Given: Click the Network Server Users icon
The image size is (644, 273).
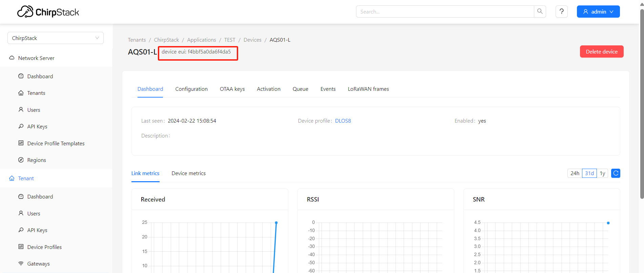Looking at the screenshot, I should tap(21, 110).
